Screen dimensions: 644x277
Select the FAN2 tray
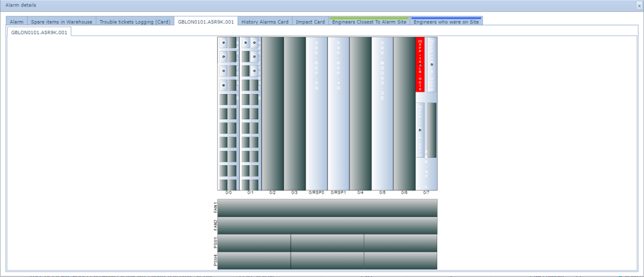(x=327, y=226)
